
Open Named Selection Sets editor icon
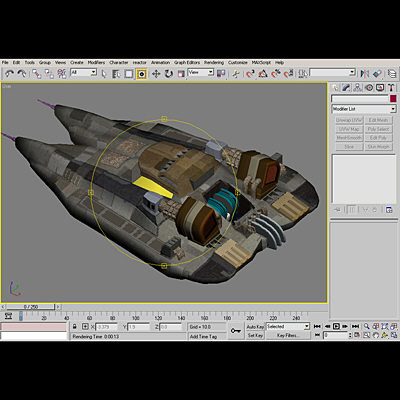coord(303,74)
